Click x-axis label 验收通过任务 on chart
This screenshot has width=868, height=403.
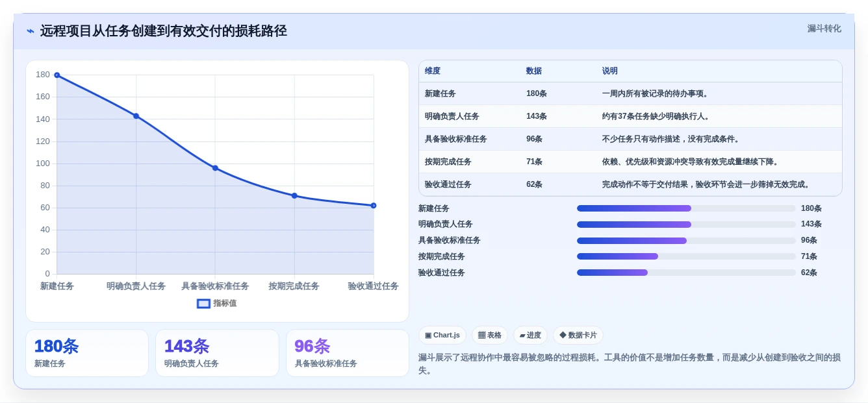373,286
